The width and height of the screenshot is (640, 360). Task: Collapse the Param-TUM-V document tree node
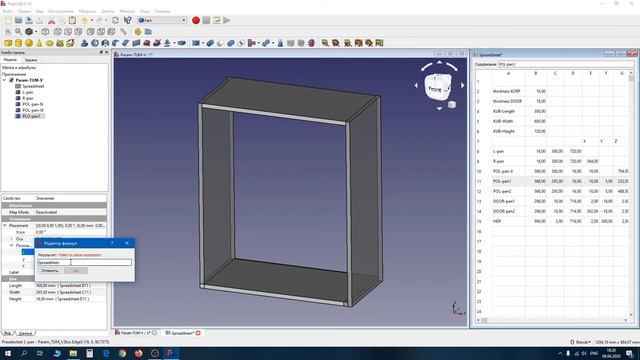[4, 80]
